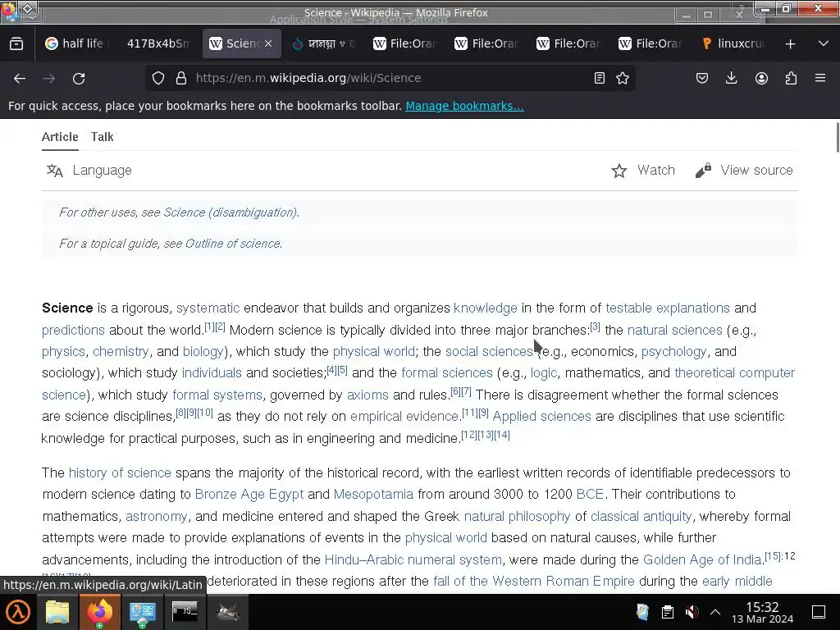840x630 pixels.
Task: Toggle Reader View icon in address bar
Action: coord(600,78)
